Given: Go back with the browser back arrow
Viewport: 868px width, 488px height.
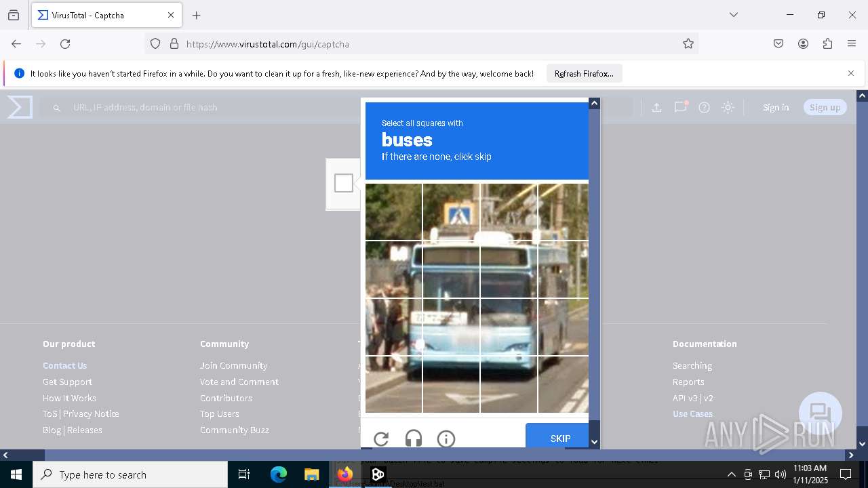Looking at the screenshot, I should (16, 43).
